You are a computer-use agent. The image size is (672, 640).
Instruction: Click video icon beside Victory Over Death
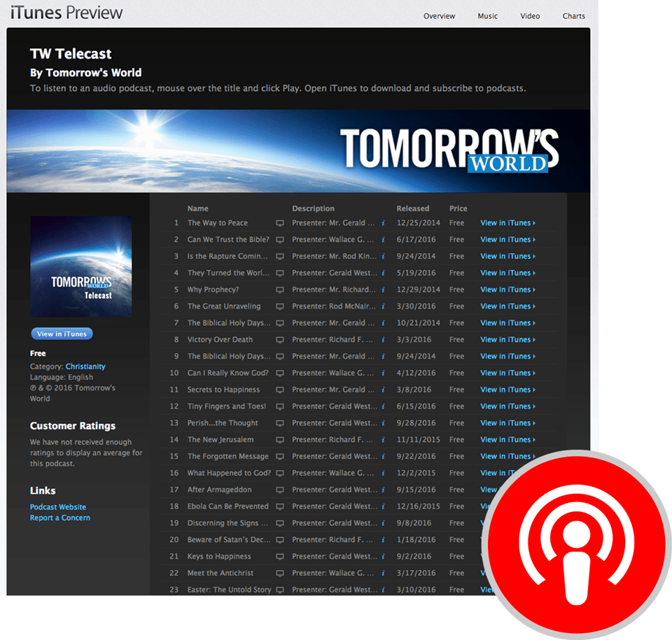(280, 340)
